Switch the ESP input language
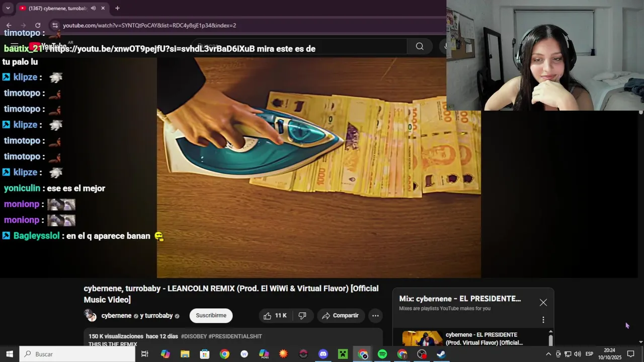644x362 pixels. coord(589,354)
